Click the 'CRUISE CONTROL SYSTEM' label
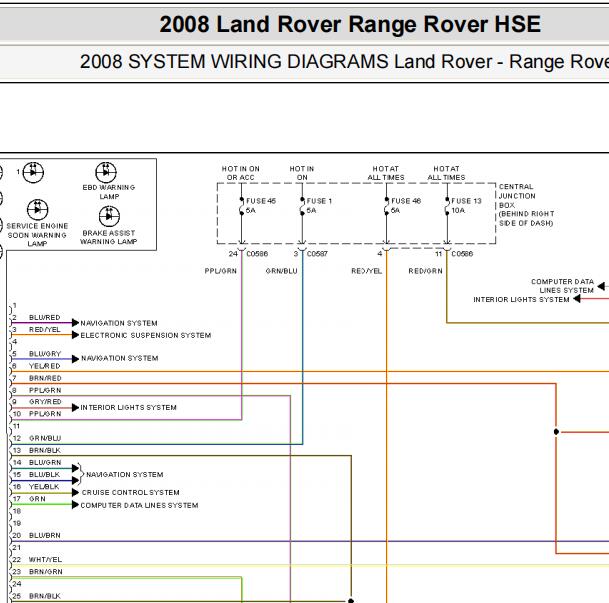This screenshot has width=609, height=603. (130, 492)
